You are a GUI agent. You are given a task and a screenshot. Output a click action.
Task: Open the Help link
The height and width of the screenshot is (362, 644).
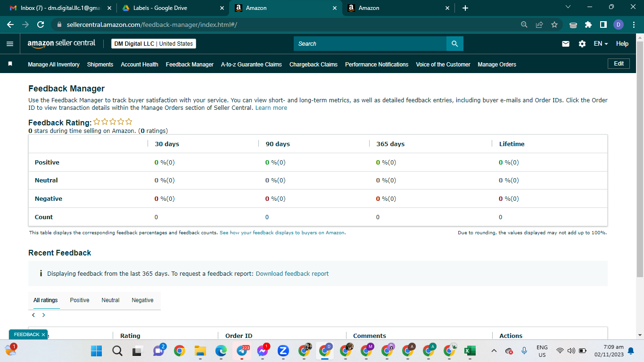coord(622,44)
